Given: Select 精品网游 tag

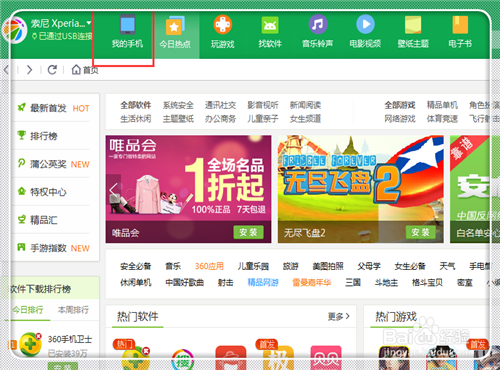Looking at the screenshot, I should click(x=263, y=283).
